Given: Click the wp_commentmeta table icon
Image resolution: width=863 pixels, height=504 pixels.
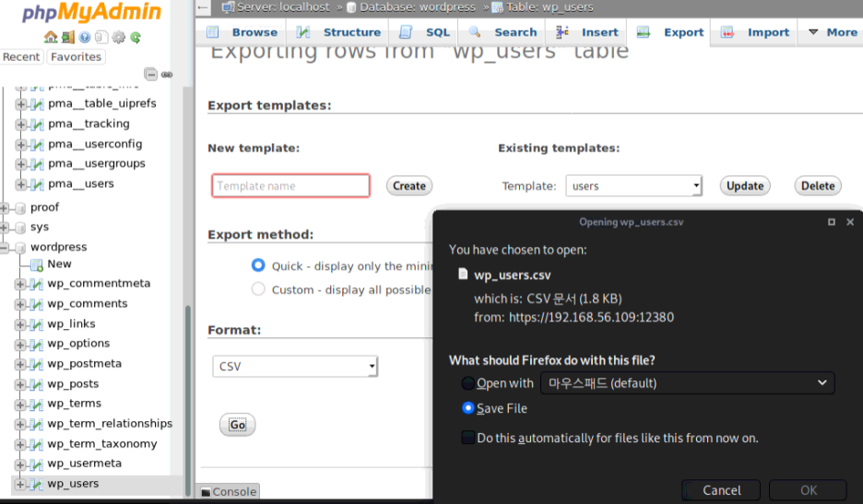Looking at the screenshot, I should pyautogui.click(x=37, y=284).
